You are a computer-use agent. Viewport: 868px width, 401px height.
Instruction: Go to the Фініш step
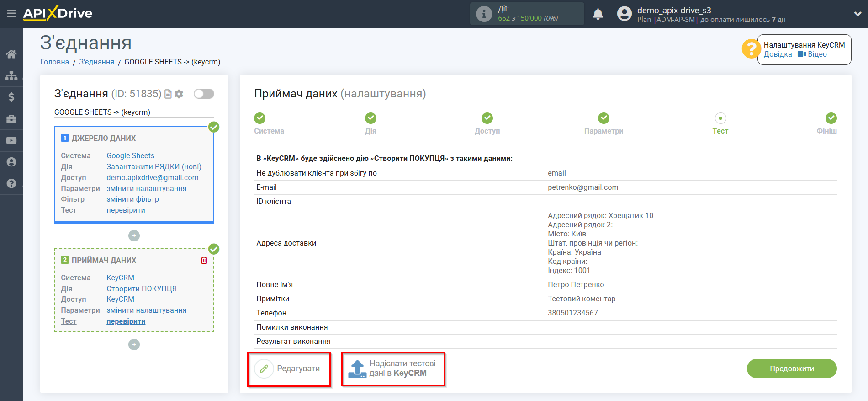831,118
